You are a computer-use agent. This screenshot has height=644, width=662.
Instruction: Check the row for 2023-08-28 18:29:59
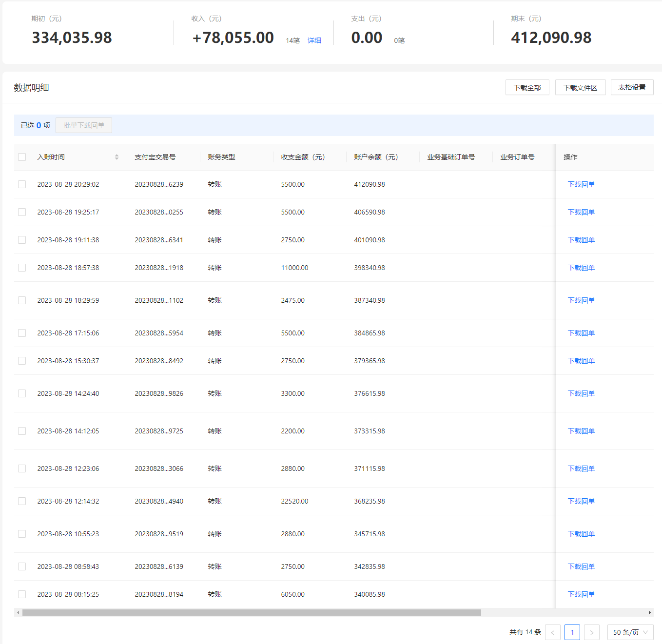point(22,300)
